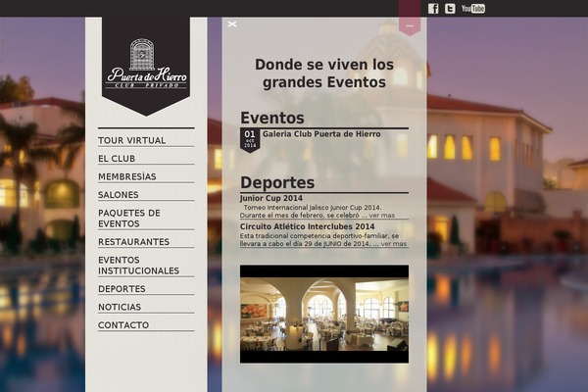Go to Eventos Institucionales
588x392 pixels.
point(139,266)
